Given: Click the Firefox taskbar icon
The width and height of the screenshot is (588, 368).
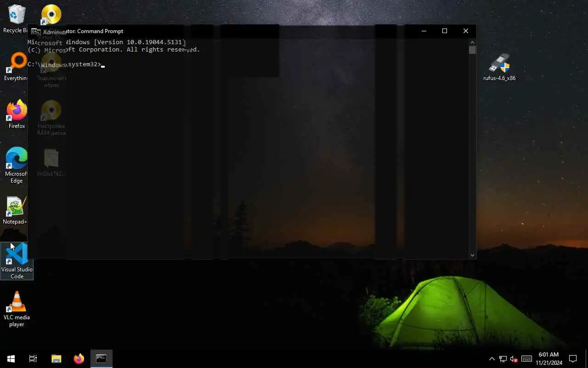Looking at the screenshot, I should (79, 358).
